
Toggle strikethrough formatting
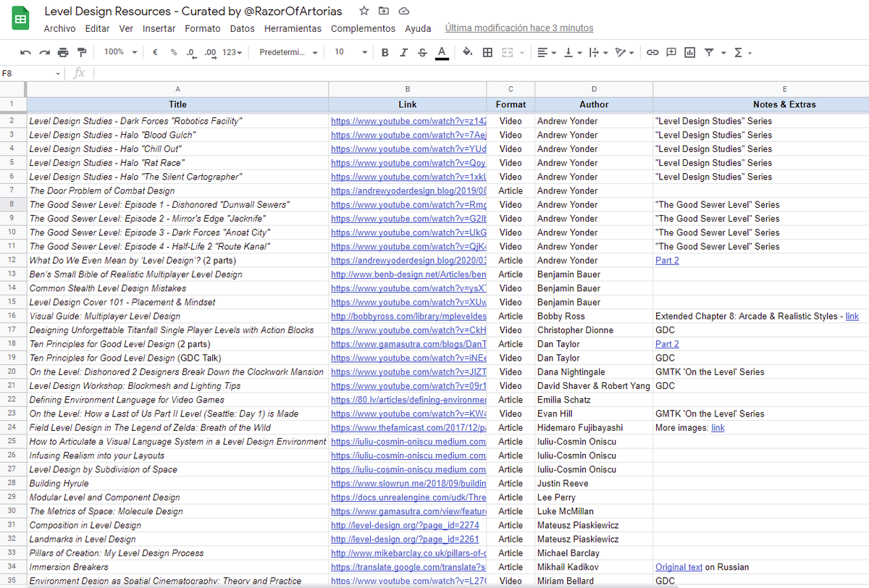pyautogui.click(x=422, y=52)
